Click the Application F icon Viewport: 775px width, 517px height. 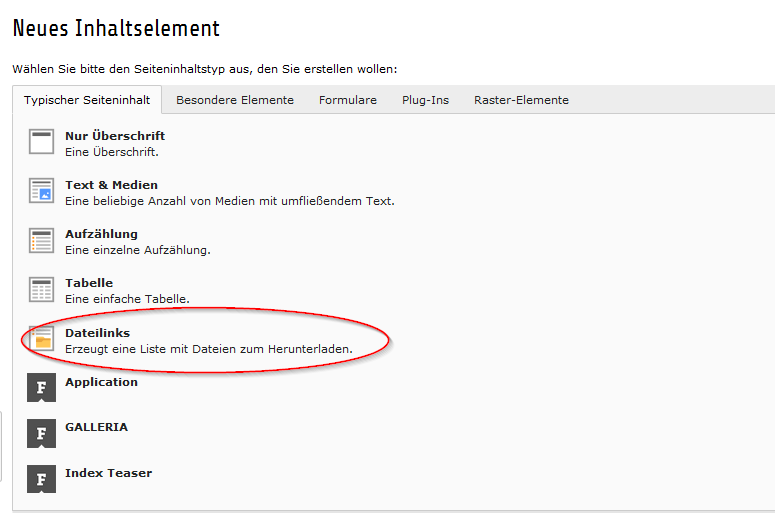(41, 387)
